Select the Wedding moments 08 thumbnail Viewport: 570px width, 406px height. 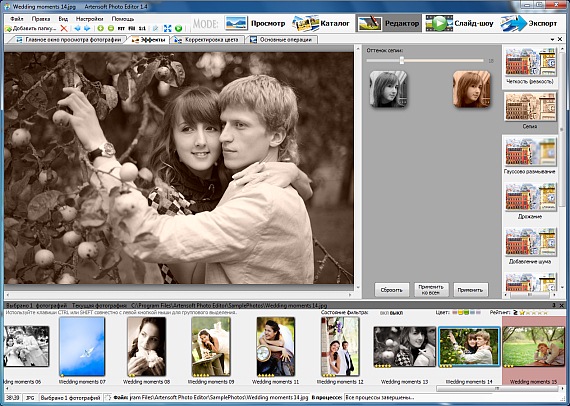click(x=146, y=346)
